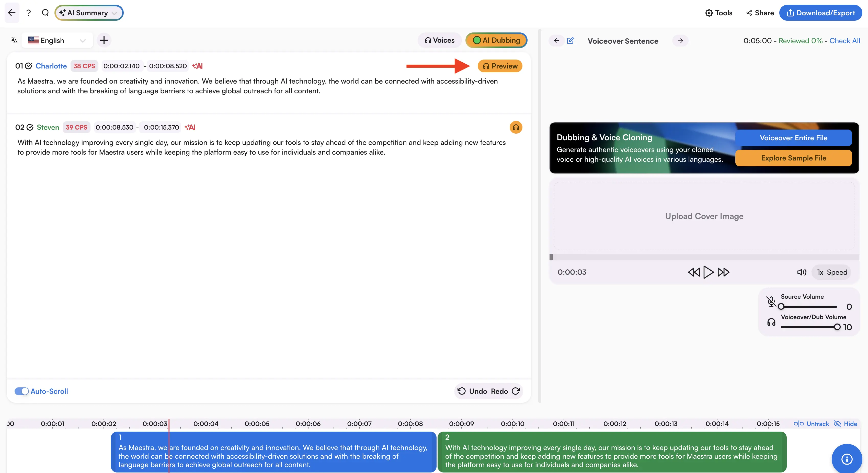Screen dimensions: 868x473
Task: Click Steven's headphone preview icon
Action: click(516, 127)
